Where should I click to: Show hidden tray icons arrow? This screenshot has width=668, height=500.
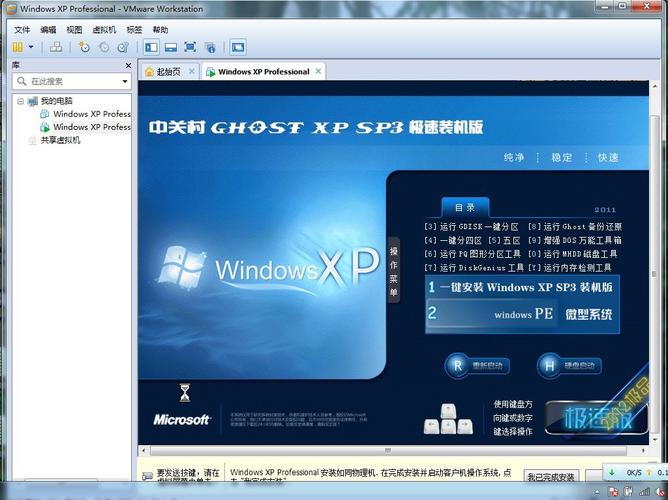click(598, 491)
